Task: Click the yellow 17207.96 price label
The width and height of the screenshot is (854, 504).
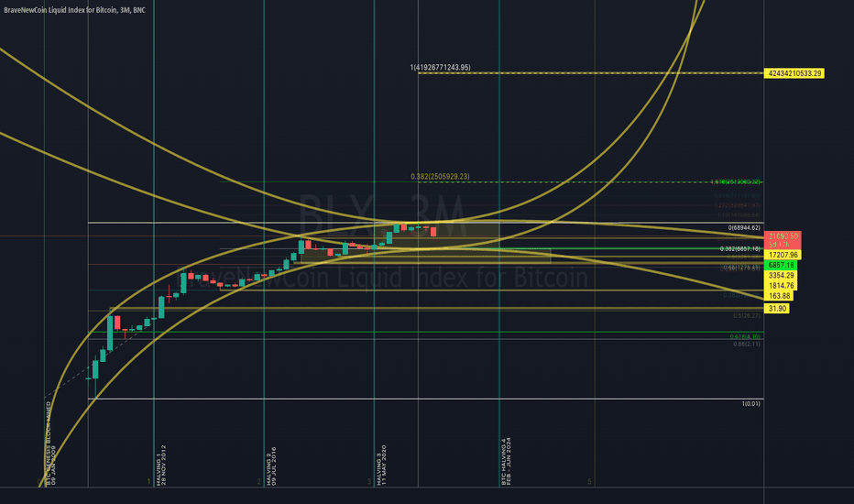Action: 783,255
